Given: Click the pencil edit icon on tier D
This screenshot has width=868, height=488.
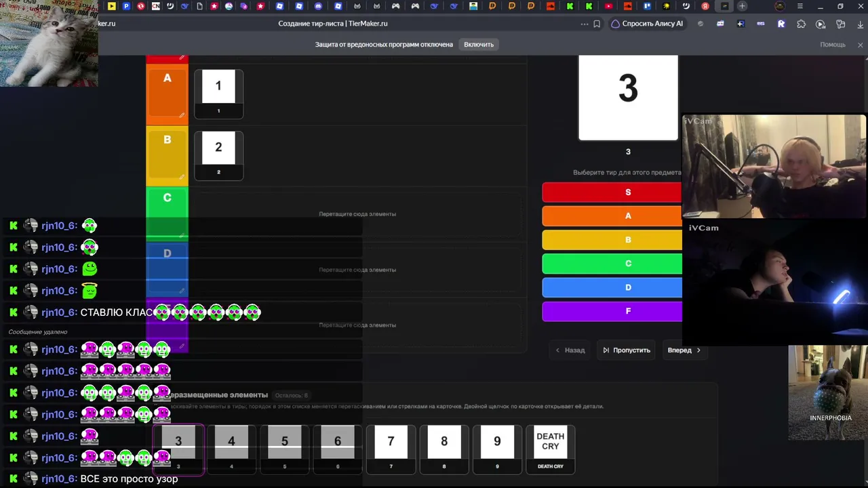Looking at the screenshot, I should pyautogui.click(x=182, y=291).
